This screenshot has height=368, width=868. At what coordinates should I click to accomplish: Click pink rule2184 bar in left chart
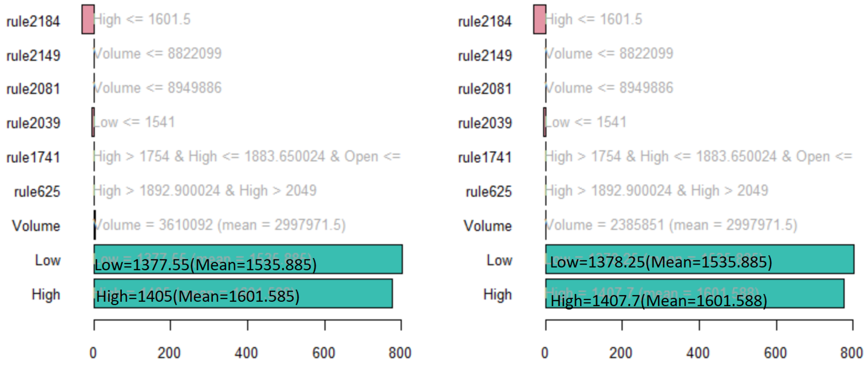(x=88, y=19)
